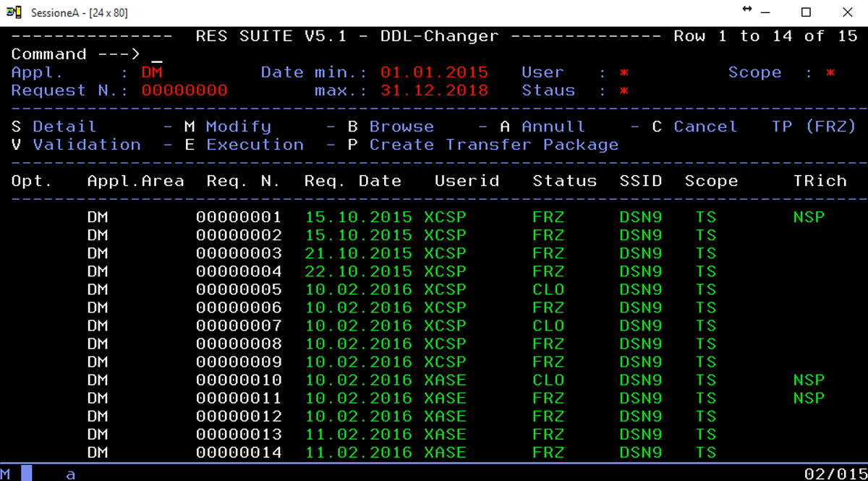
Task: Click the Status column header
Action: (565, 181)
